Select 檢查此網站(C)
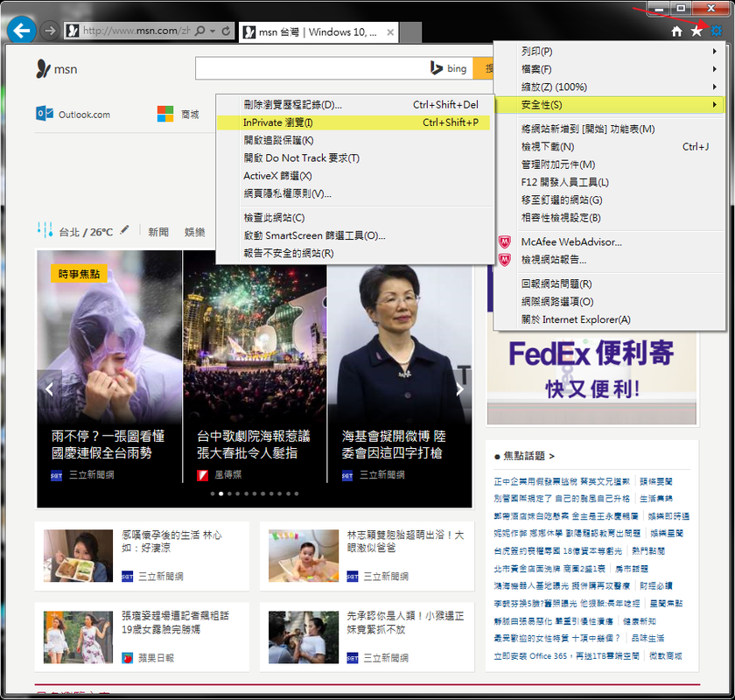735x700 pixels. [354, 218]
